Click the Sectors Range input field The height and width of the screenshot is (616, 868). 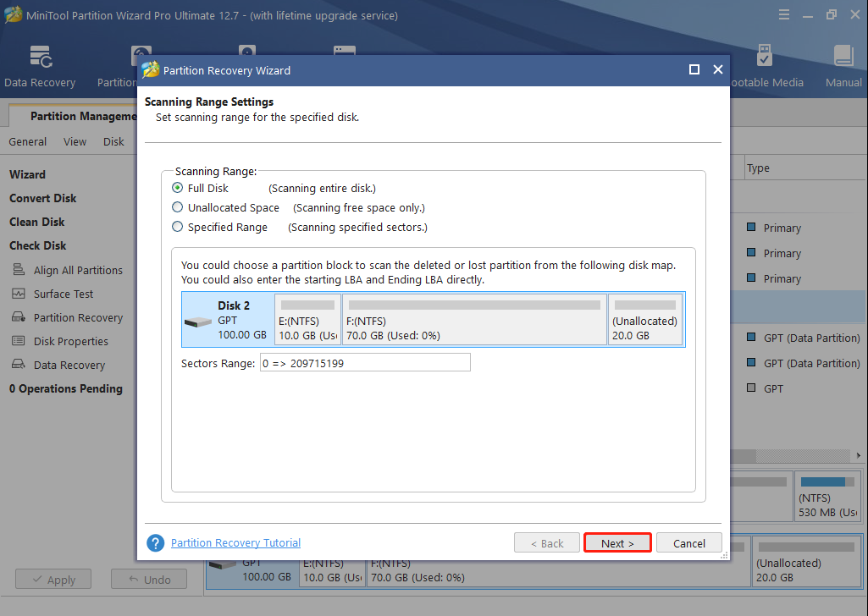[365, 363]
